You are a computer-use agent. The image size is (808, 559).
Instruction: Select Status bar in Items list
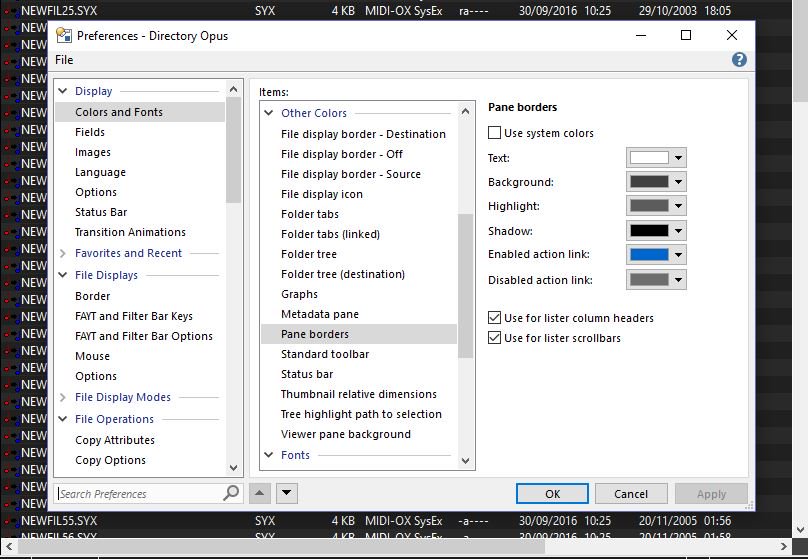(x=307, y=374)
